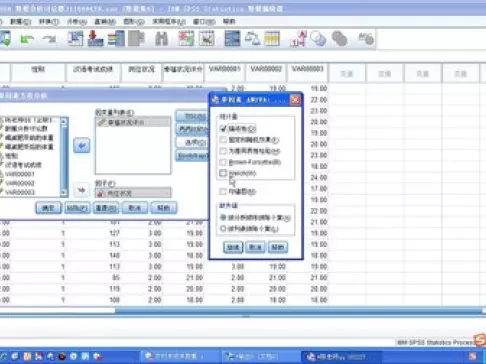Click the Bootstrap button
Viewport: 486px width, 364px height.
pyautogui.click(x=192, y=156)
